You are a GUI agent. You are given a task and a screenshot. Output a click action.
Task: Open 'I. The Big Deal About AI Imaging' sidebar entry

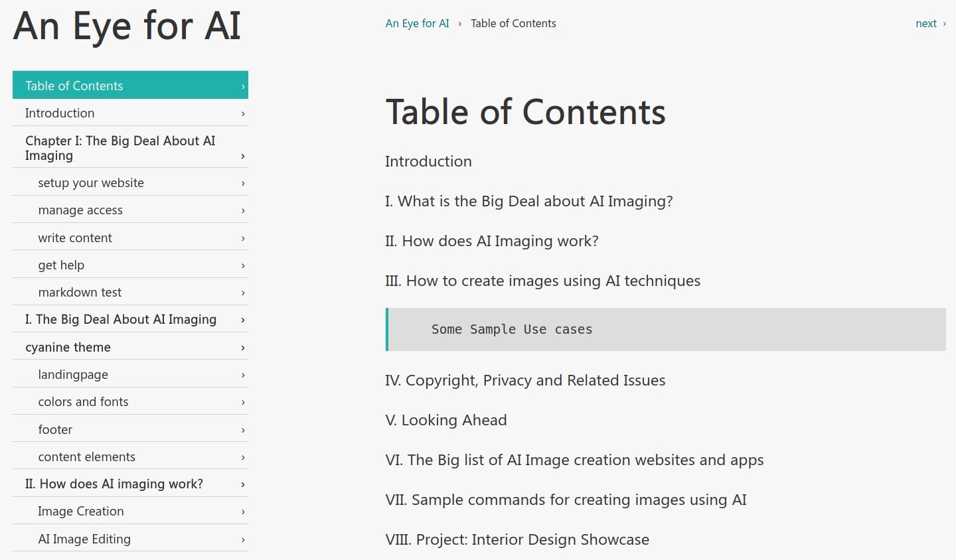pos(130,319)
